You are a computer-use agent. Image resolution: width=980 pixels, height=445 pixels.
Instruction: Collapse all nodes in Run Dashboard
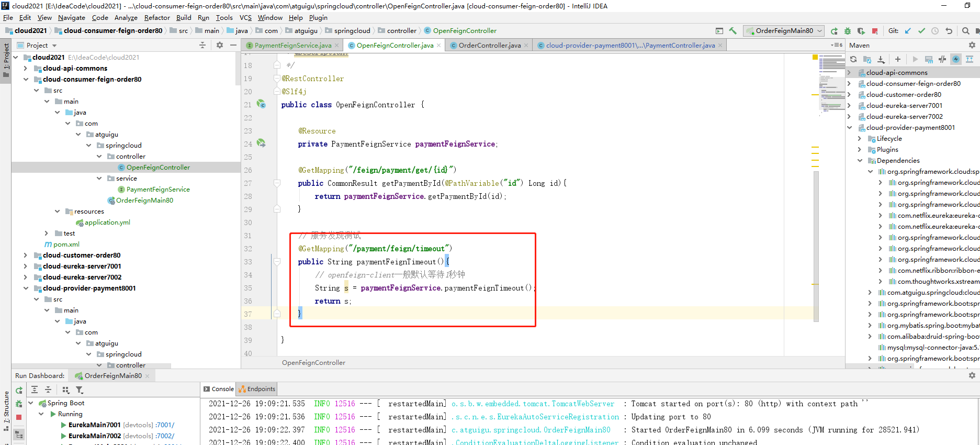tap(48, 390)
